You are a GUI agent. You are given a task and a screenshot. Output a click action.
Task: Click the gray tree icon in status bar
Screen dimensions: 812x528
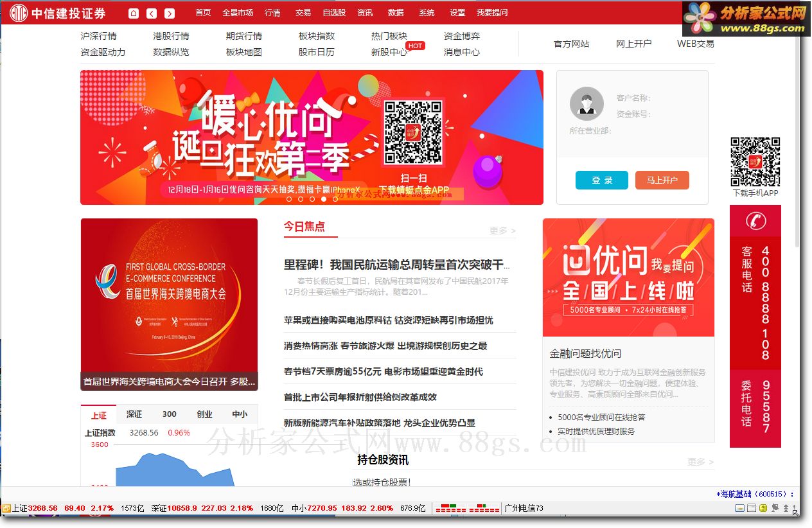pos(786,508)
